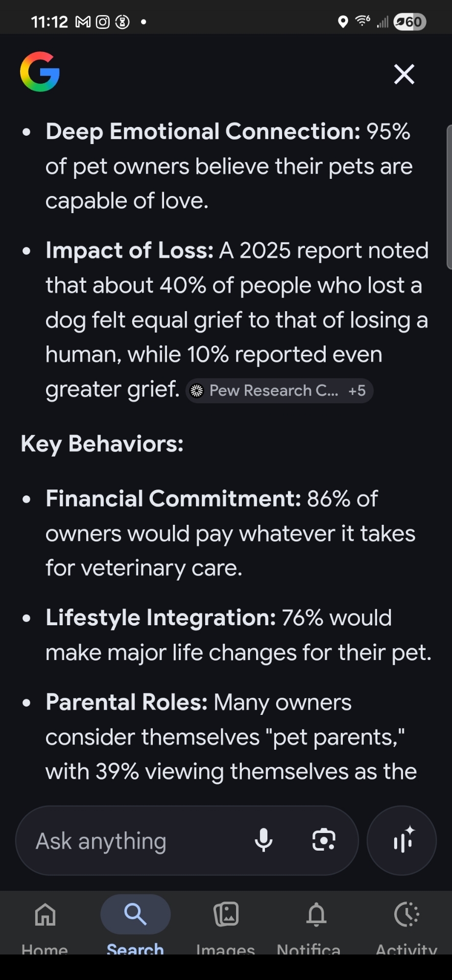Open the Notifications bell tab
Viewport: 452px width, 980px height.
point(316,921)
